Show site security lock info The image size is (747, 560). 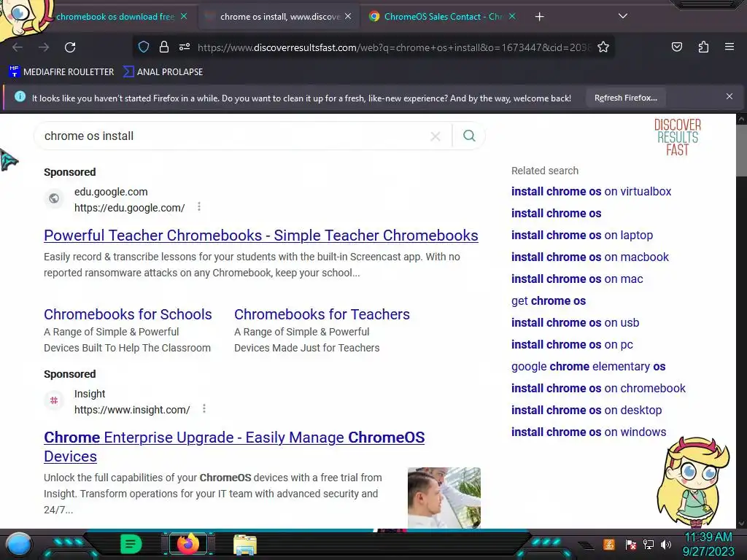click(164, 47)
